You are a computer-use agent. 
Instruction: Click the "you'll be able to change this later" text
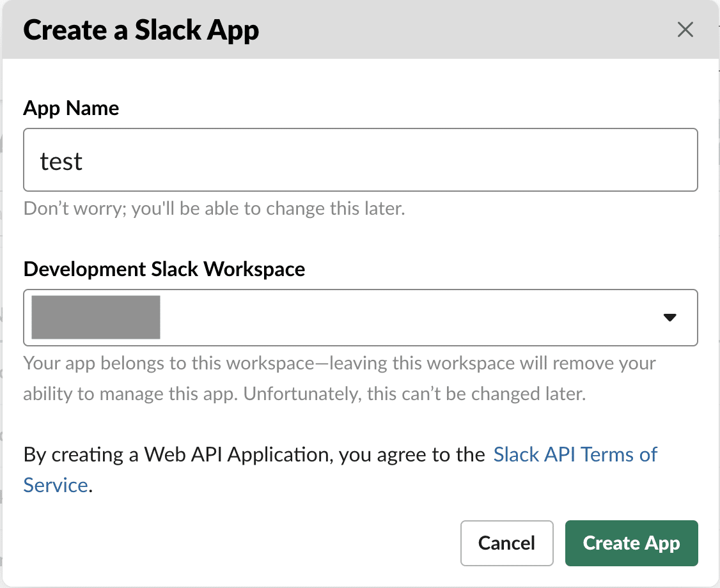269,209
